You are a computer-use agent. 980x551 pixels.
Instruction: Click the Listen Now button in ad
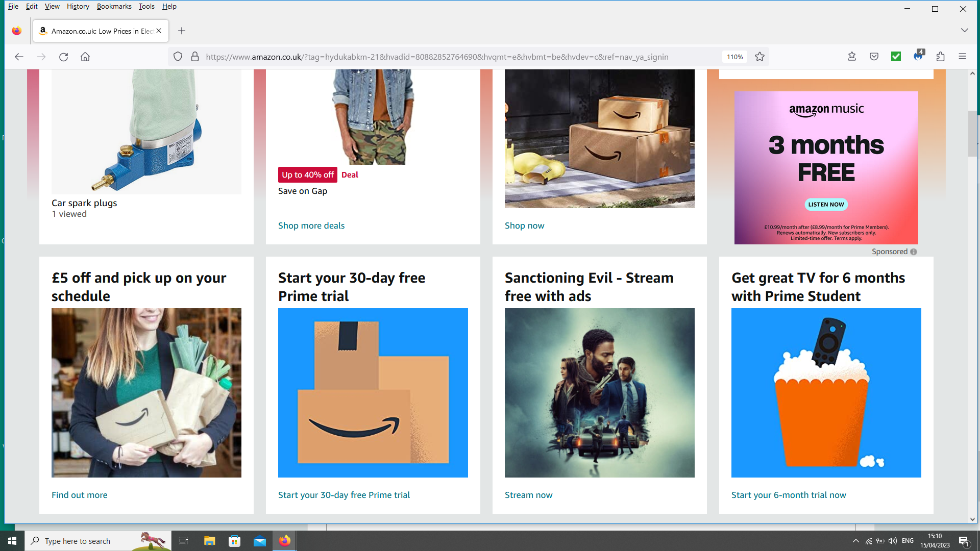pyautogui.click(x=826, y=205)
